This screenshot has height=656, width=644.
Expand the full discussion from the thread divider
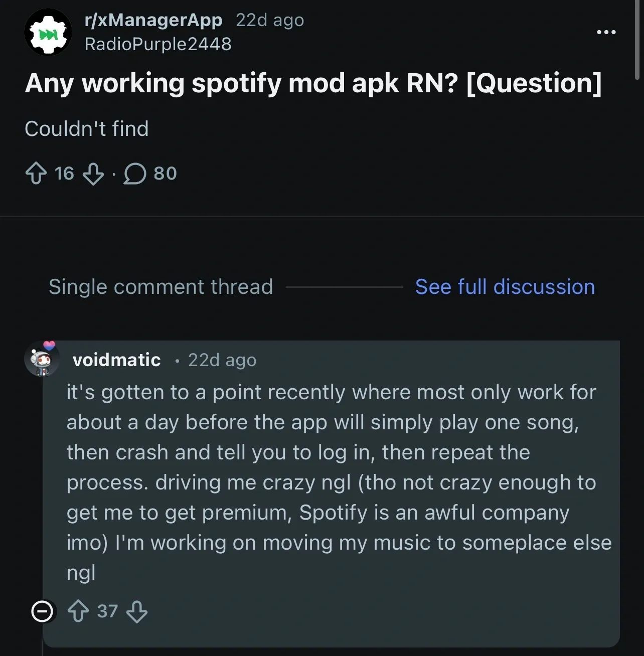(505, 286)
